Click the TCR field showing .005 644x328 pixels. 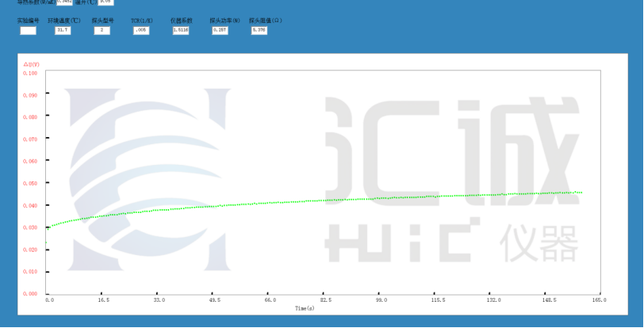click(x=140, y=30)
